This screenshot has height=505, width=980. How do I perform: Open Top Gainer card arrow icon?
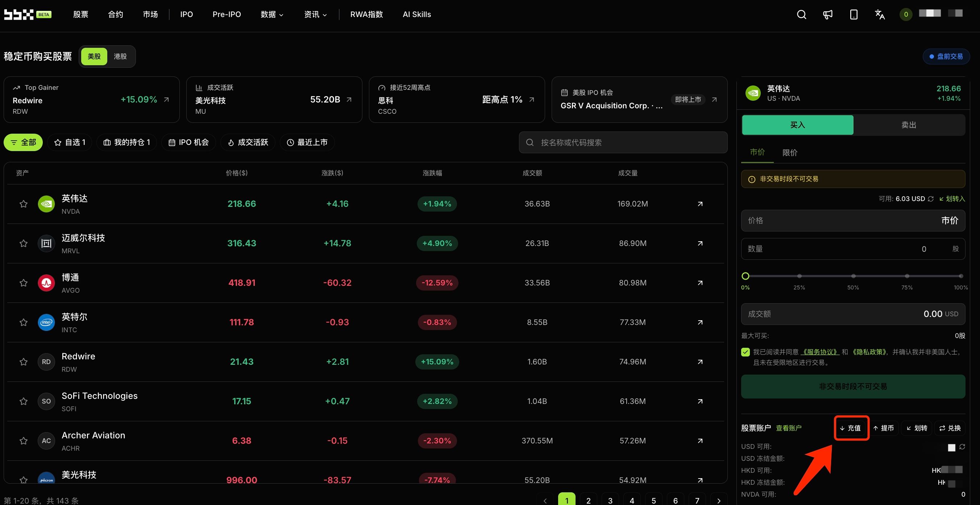(x=166, y=100)
